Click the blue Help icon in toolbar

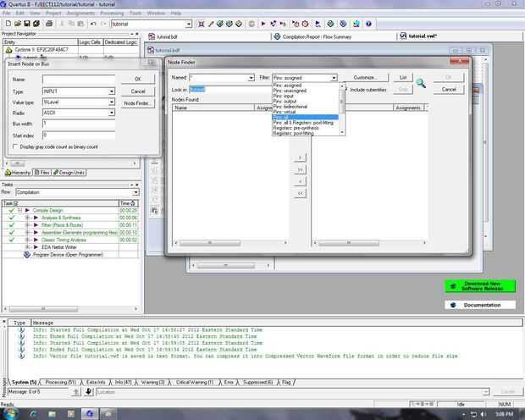(368, 24)
